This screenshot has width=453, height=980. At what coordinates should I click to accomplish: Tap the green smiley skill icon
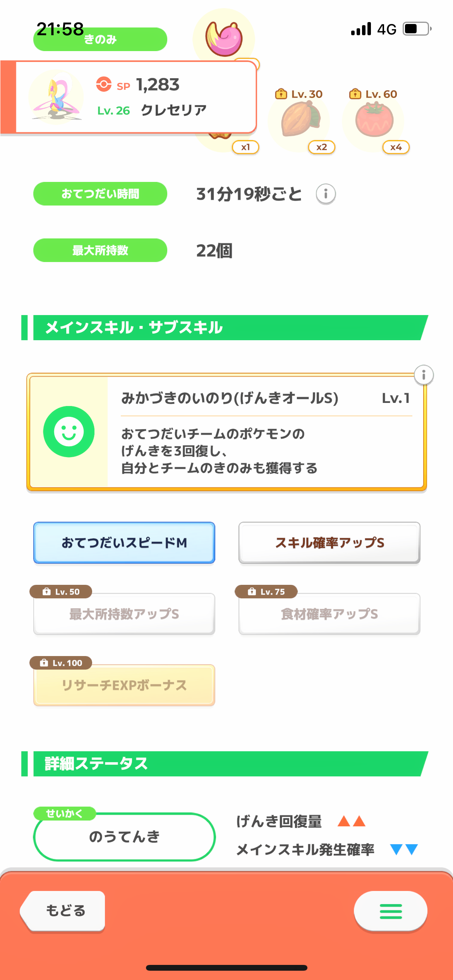click(69, 432)
